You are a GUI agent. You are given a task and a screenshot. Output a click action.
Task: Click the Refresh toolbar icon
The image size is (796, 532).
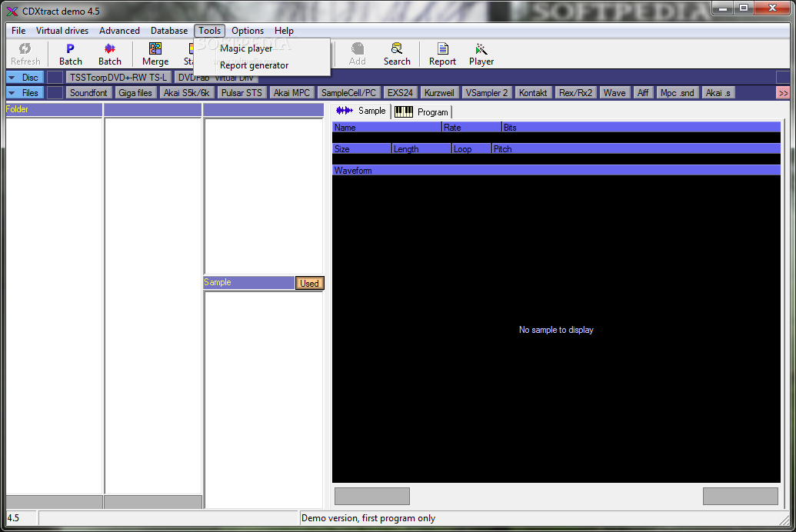tap(25, 55)
